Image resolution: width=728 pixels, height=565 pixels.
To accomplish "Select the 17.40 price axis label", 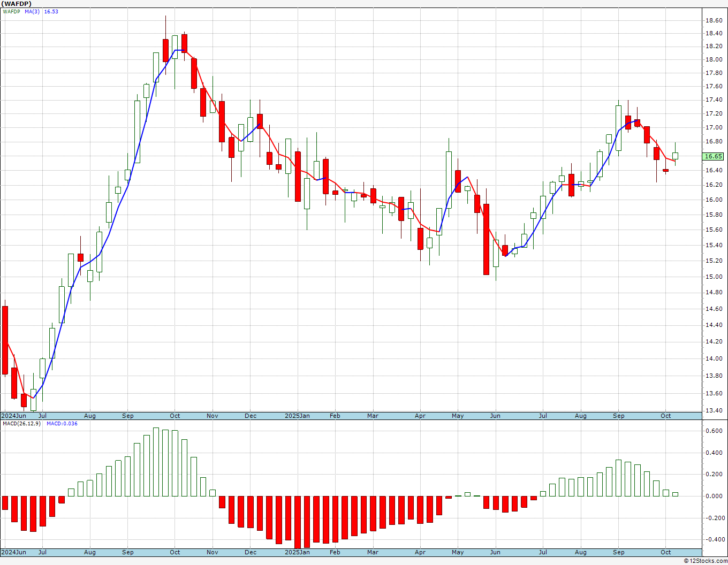I will tap(713, 100).
